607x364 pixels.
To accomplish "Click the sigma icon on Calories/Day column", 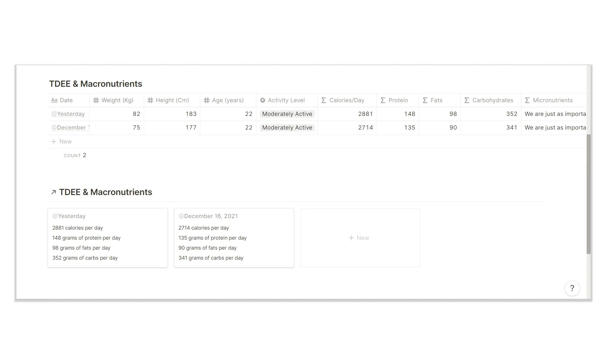I will coord(324,100).
